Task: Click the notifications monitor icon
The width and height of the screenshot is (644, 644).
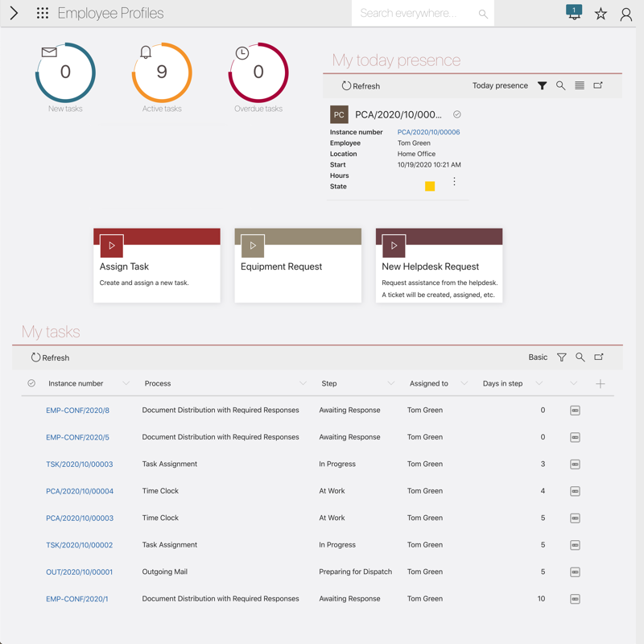Action: point(574,13)
